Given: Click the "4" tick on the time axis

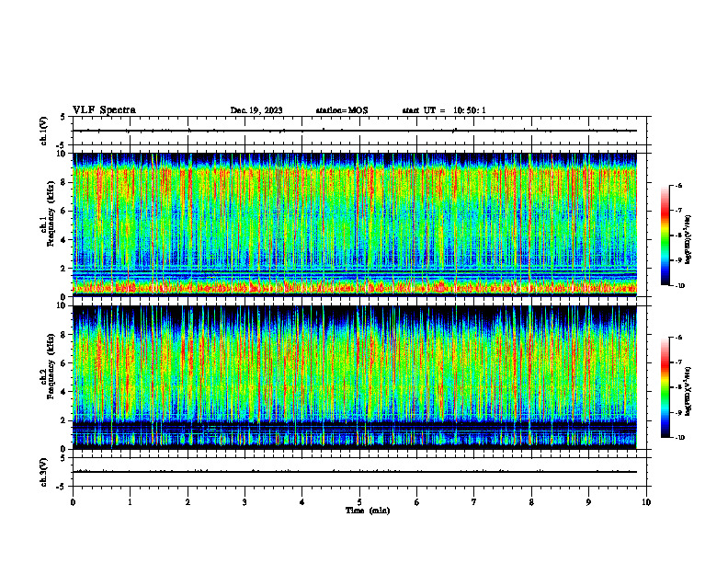Looking at the screenshot, I should pos(302,502).
